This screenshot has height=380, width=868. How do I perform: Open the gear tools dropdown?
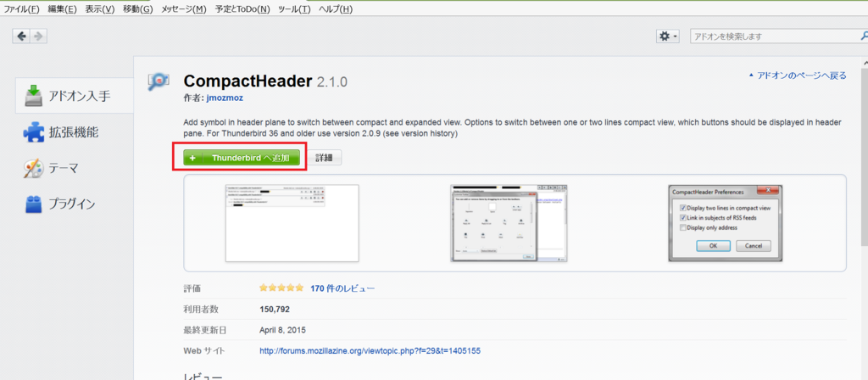[668, 36]
